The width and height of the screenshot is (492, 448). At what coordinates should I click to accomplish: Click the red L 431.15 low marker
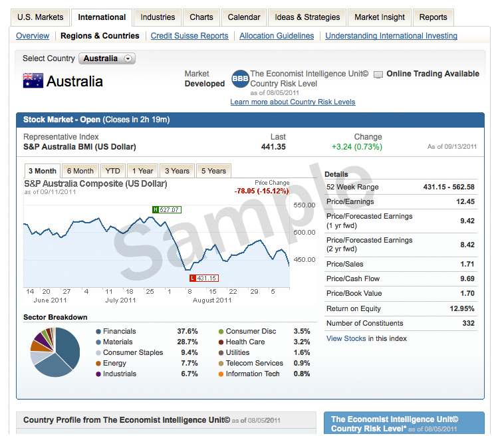(204, 278)
